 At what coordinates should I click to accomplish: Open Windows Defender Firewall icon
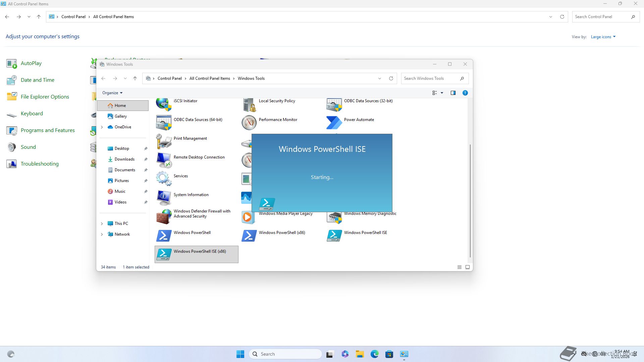coord(164,216)
